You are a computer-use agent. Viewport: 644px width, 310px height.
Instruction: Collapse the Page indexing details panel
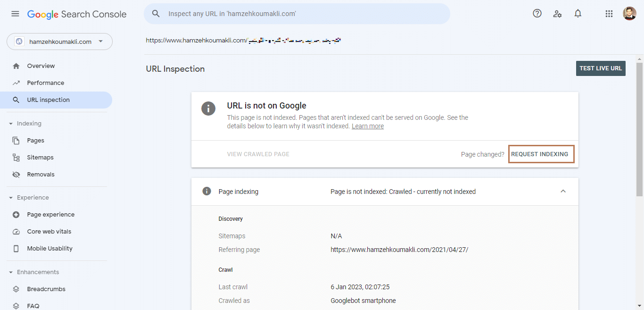click(x=563, y=192)
